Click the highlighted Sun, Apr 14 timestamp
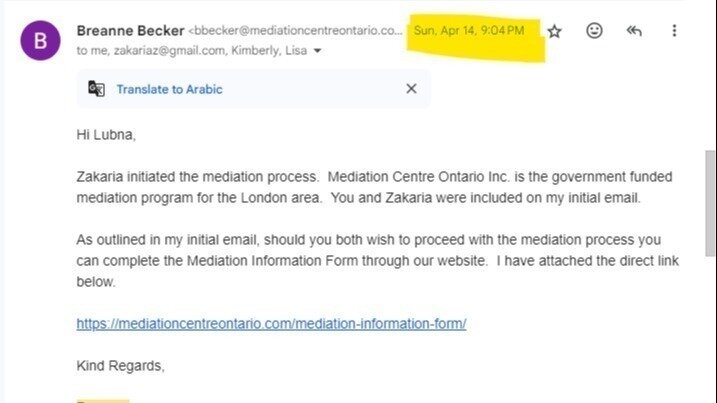 point(469,31)
